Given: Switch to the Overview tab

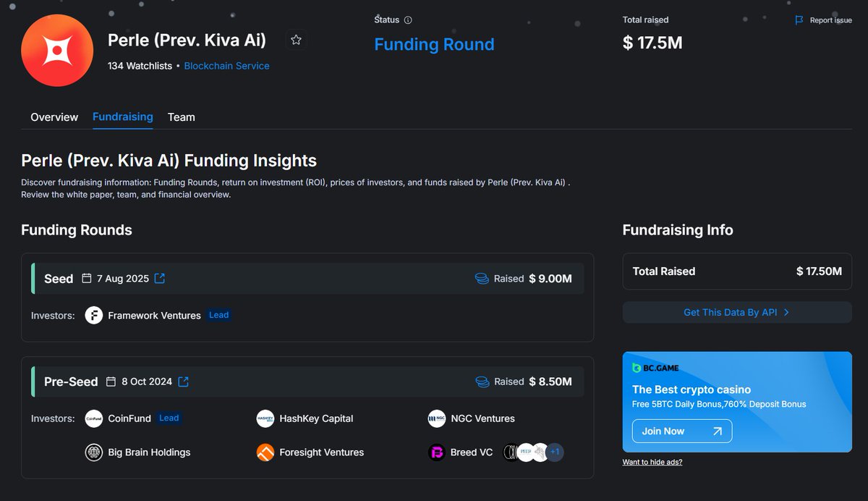Looking at the screenshot, I should tap(54, 117).
